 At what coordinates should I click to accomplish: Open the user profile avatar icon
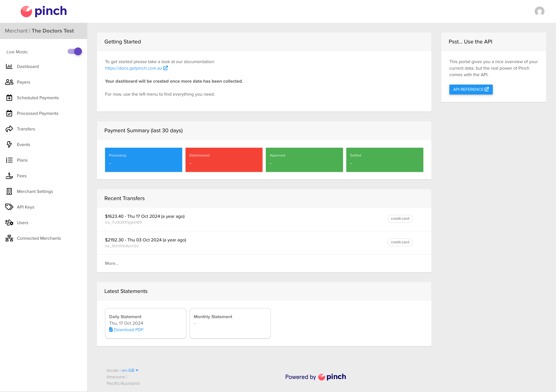point(539,11)
